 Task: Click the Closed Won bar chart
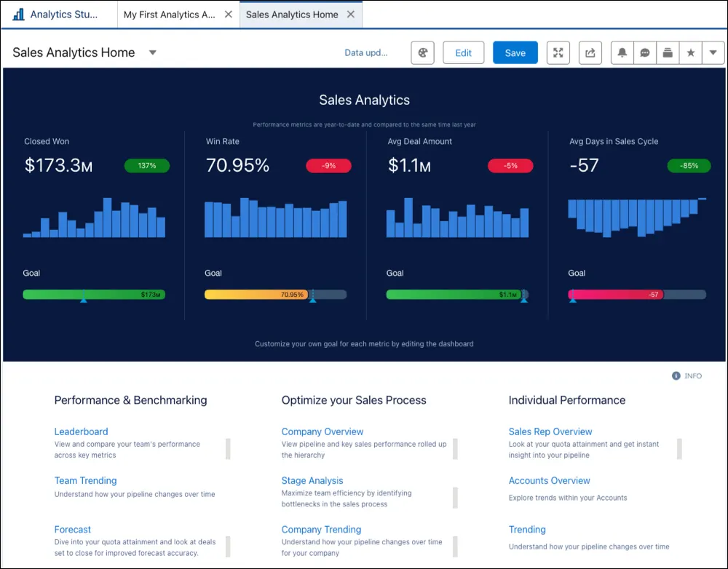pyautogui.click(x=94, y=218)
